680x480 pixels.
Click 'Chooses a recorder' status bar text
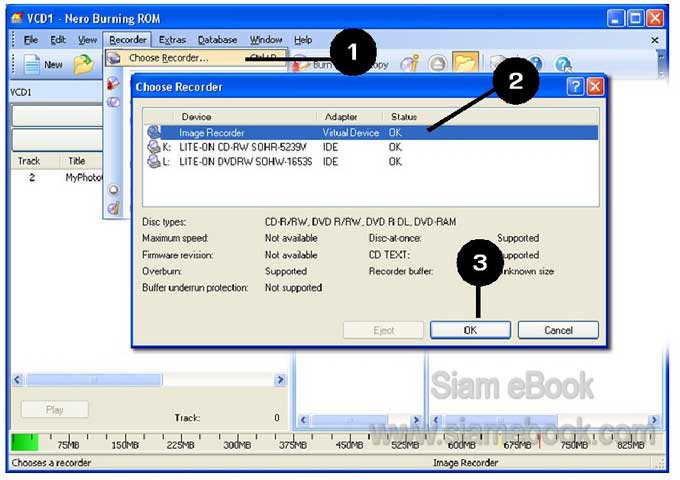pos(51,463)
